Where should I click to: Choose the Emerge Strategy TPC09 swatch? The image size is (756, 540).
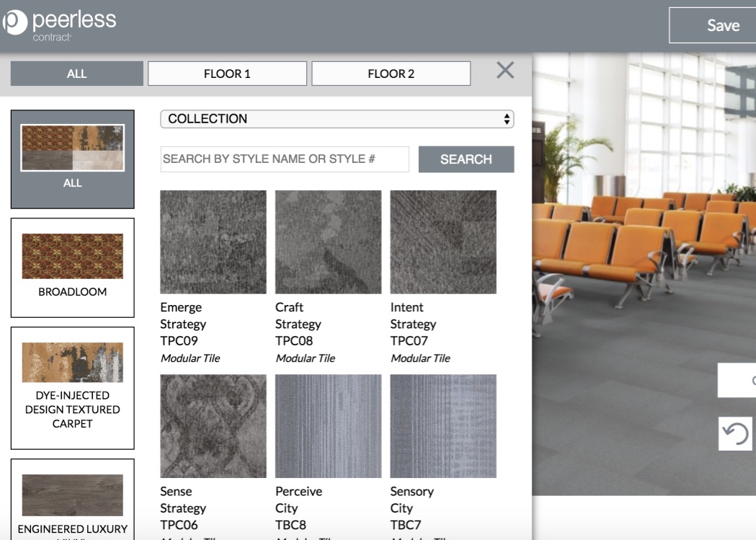213,242
